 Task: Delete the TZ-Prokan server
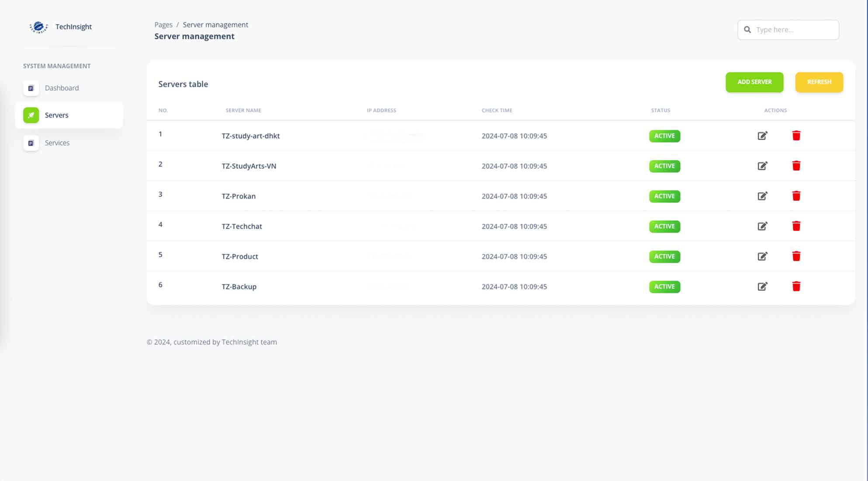pos(796,196)
